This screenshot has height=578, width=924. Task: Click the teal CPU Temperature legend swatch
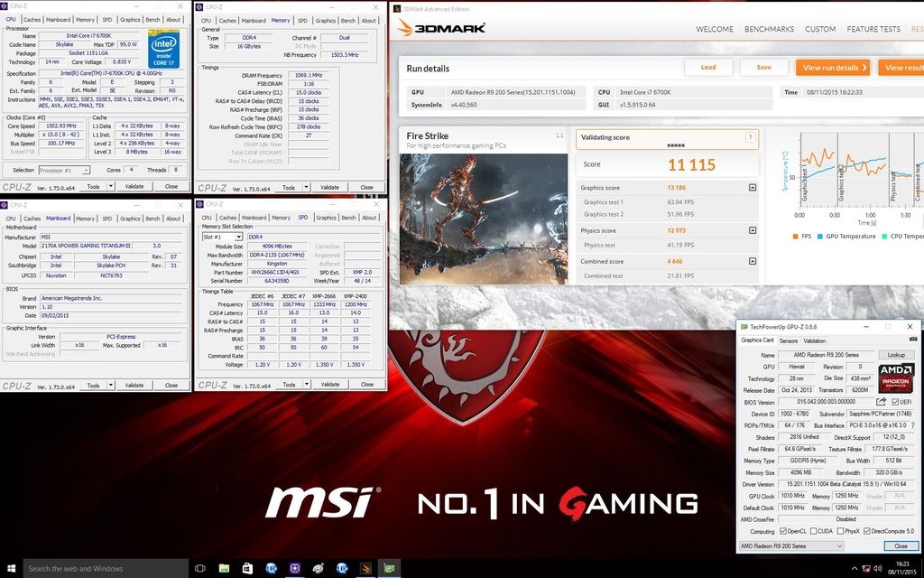tap(884, 237)
